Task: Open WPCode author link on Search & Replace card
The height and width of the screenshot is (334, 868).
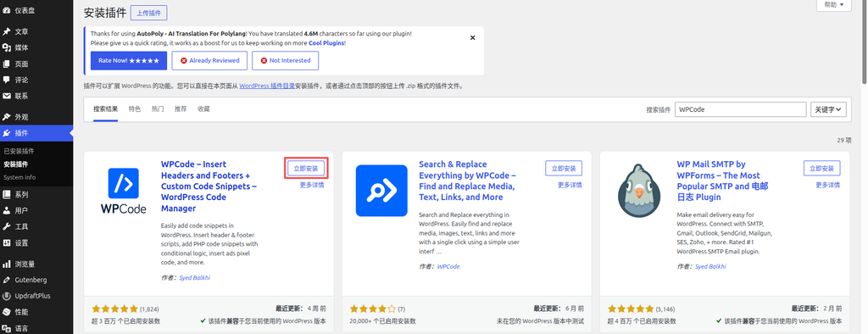Action: pos(448,266)
